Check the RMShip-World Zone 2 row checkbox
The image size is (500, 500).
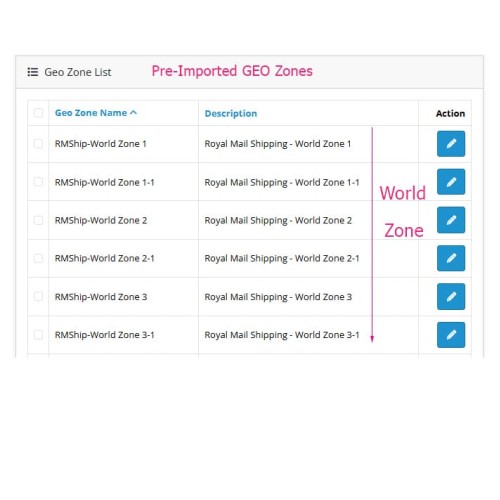(38, 220)
